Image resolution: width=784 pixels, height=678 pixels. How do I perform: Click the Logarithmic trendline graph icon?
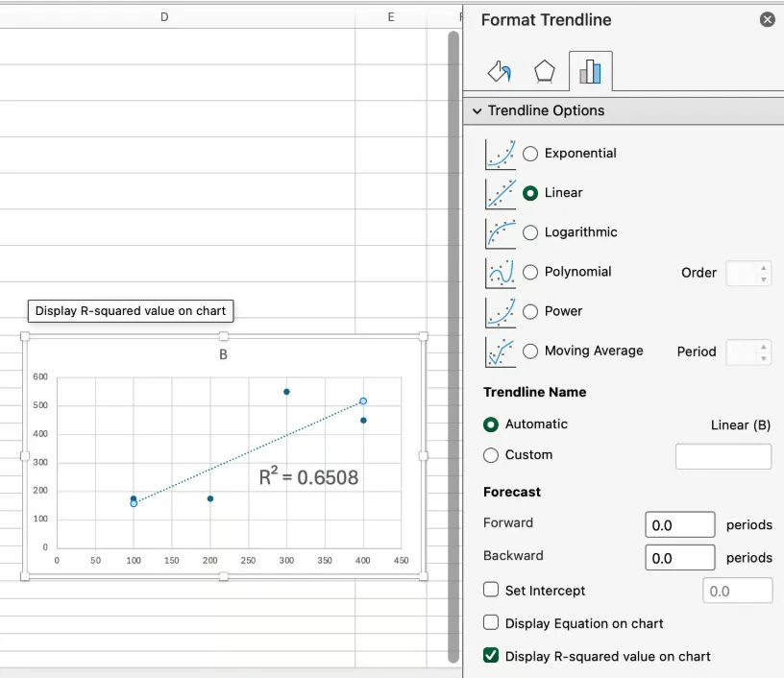(500, 232)
